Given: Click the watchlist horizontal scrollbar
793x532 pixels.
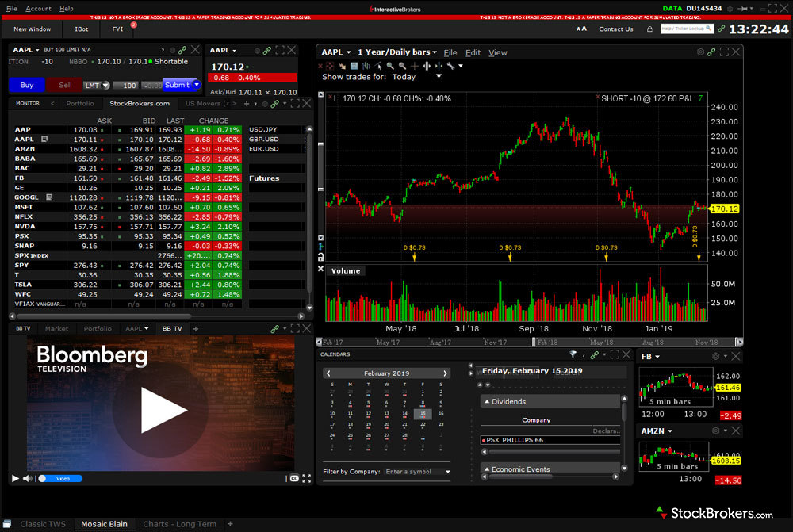Looking at the screenshot, I should click(x=104, y=316).
